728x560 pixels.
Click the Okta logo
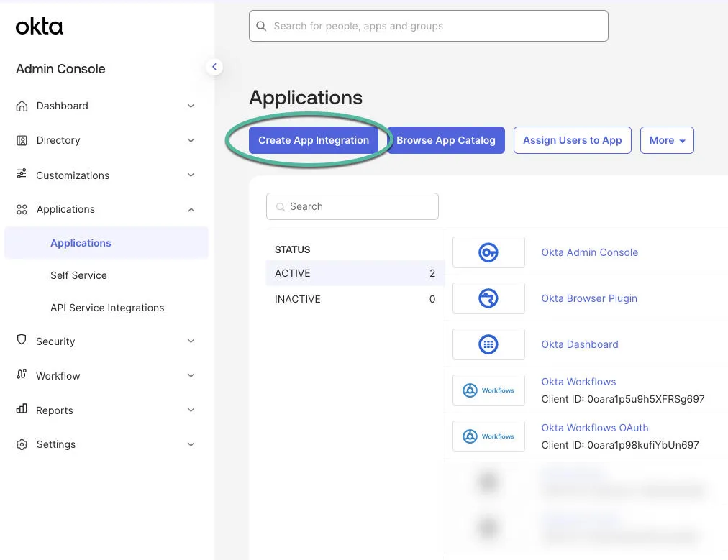coord(39,27)
